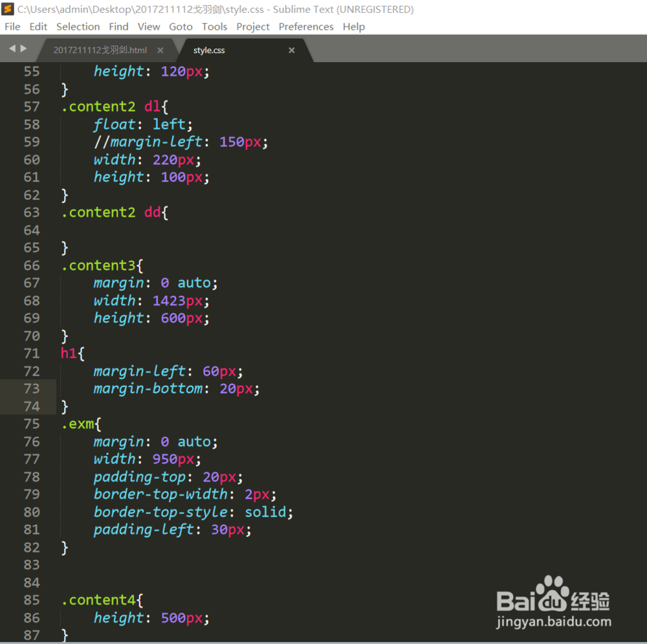The image size is (647, 644).
Task: Switch to the 2017211112戈羽剑.html tab
Action: pos(100,50)
